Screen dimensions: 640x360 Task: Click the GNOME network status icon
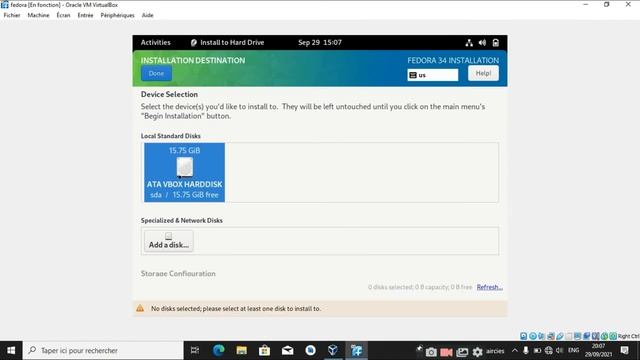coord(469,42)
